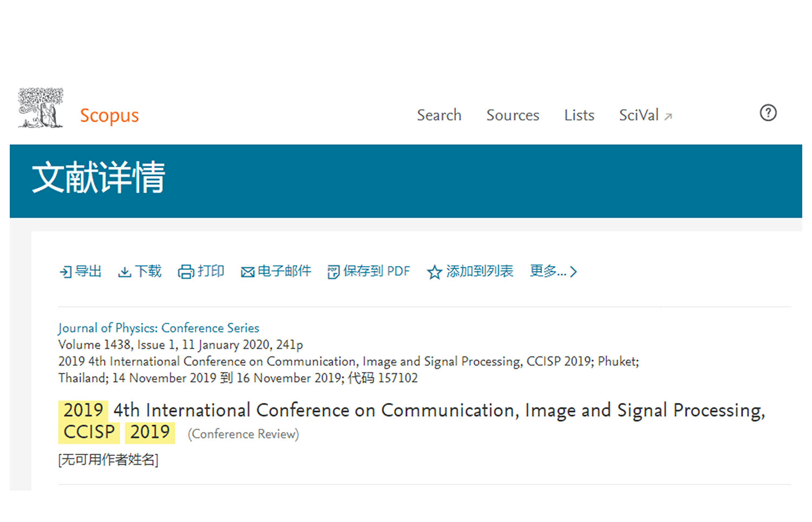Click the 添加到列表 text label
Image resolution: width=812 pixels, height=522 pixels.
click(480, 271)
